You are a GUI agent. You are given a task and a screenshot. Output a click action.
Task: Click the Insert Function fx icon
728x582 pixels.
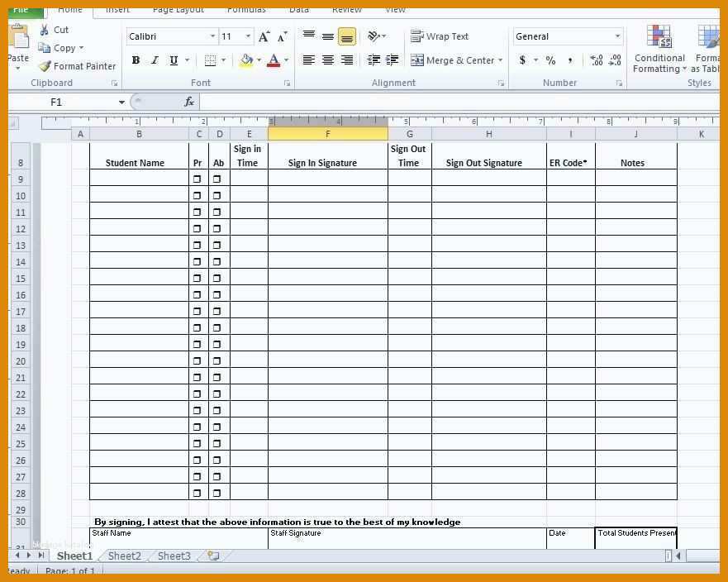[x=189, y=102]
